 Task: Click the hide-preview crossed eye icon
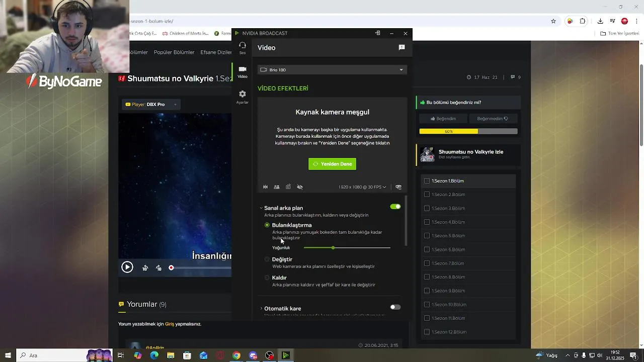[x=300, y=187]
